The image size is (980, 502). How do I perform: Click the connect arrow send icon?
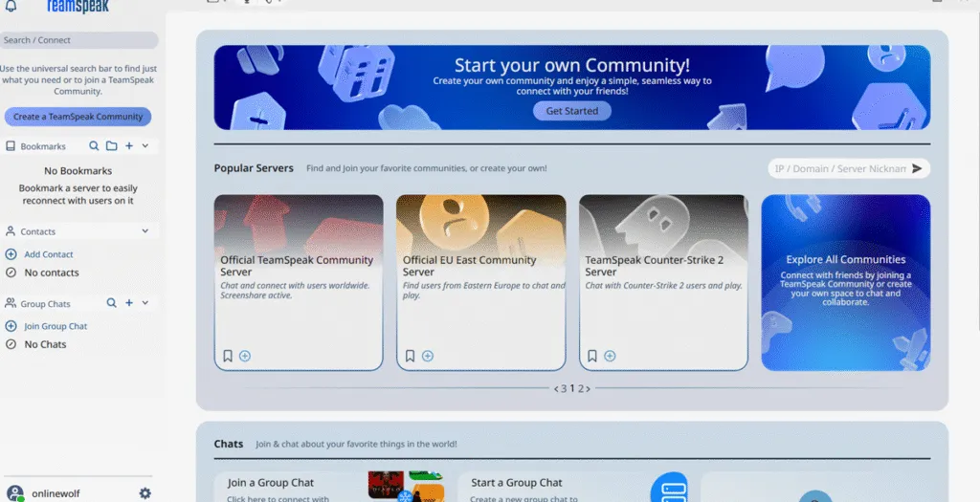click(917, 168)
